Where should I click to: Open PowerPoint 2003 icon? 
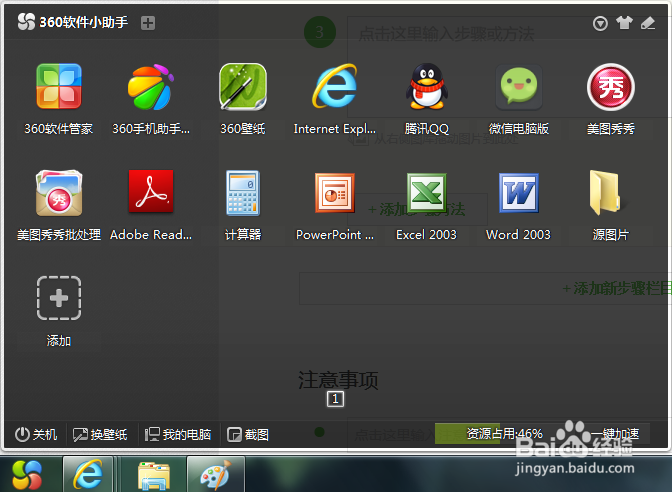335,193
